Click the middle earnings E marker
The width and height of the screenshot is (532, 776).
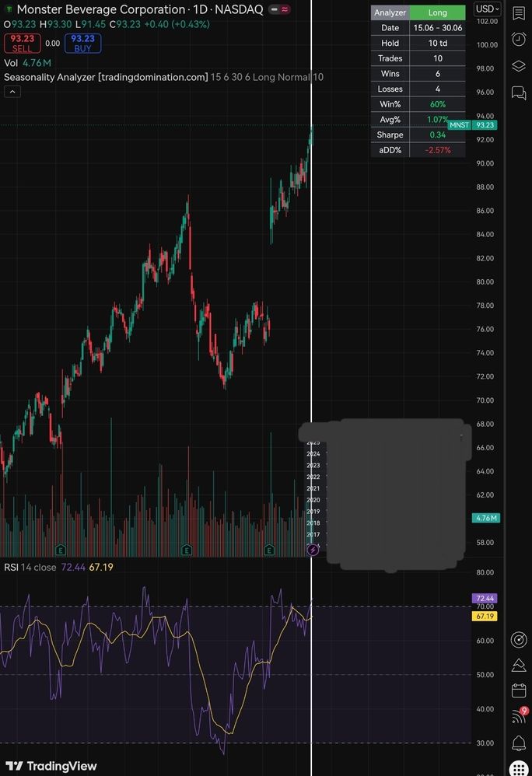[x=187, y=549]
